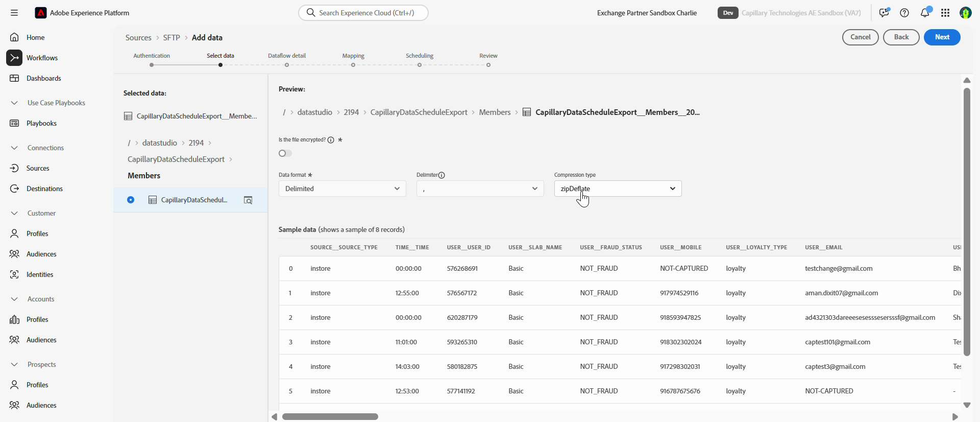Click the SOURCE__SOURCE_TYPE column header
This screenshot has width=980, height=422.
click(344, 247)
